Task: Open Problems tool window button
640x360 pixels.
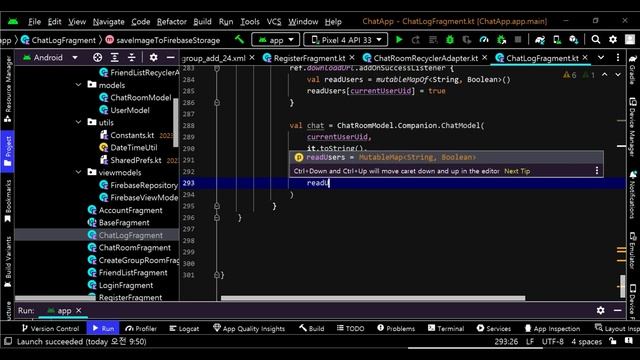Action: click(x=396, y=328)
